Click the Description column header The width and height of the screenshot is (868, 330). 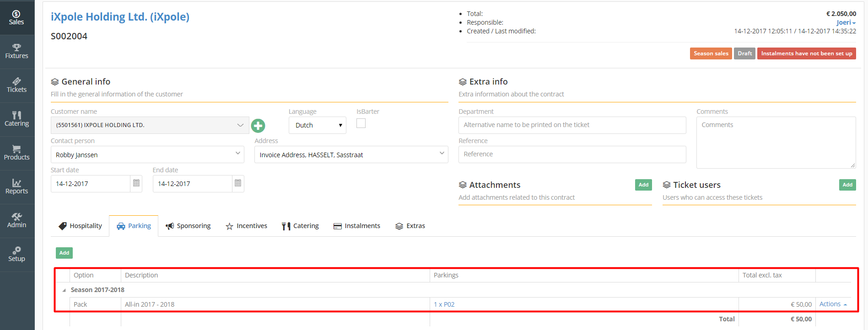(275, 275)
